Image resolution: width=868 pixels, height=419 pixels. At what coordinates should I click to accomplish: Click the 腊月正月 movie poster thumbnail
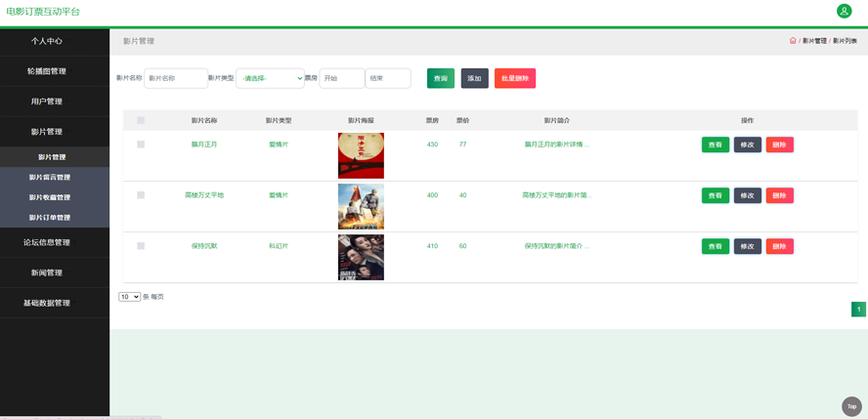(361, 155)
